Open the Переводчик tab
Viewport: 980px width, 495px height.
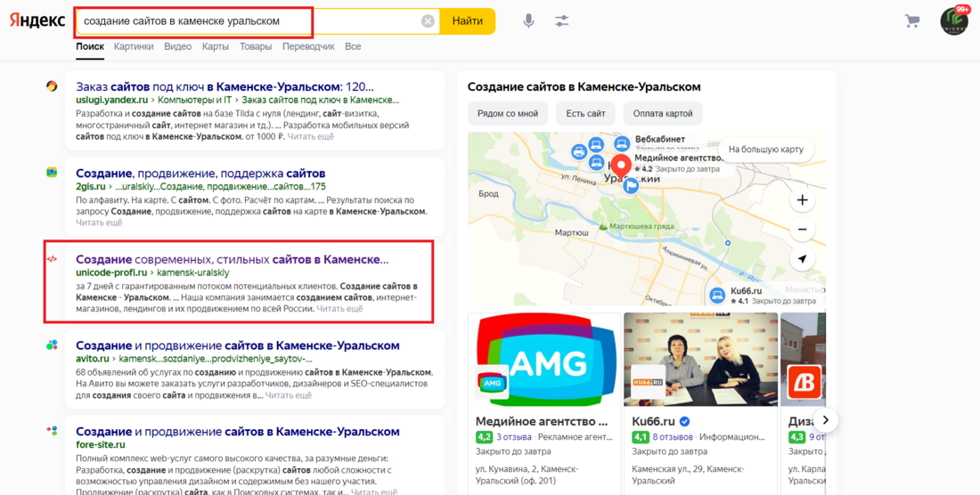(x=308, y=47)
